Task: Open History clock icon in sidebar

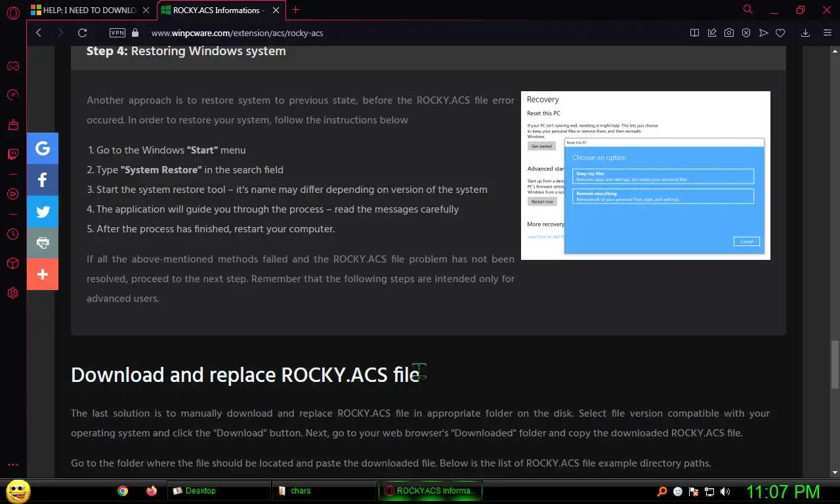Action: pos(13,234)
